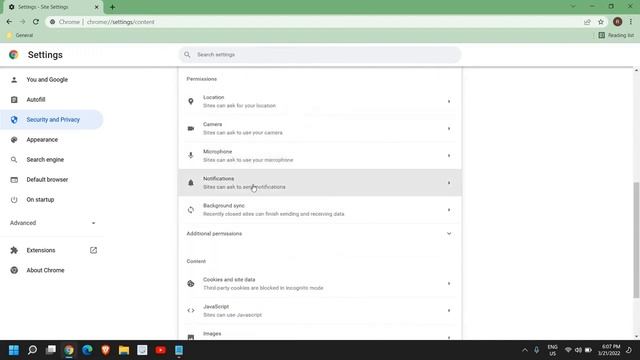Click the notifications bell icon
The image size is (640, 360).
pos(191,183)
